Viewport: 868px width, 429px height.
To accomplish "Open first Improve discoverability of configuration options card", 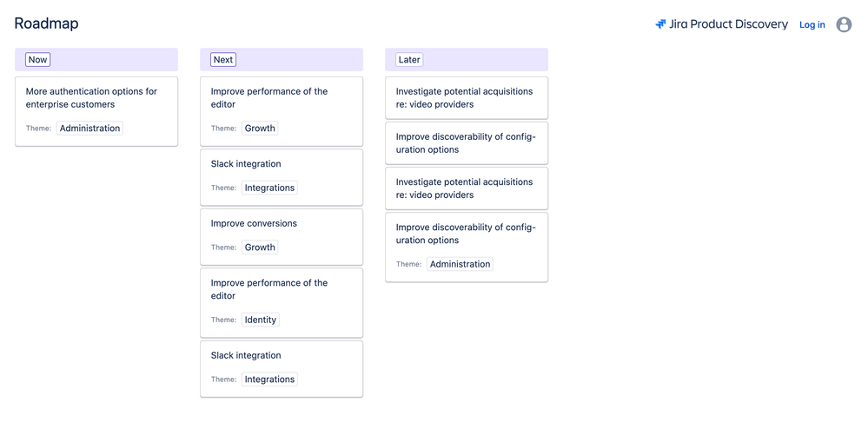I will [x=467, y=143].
